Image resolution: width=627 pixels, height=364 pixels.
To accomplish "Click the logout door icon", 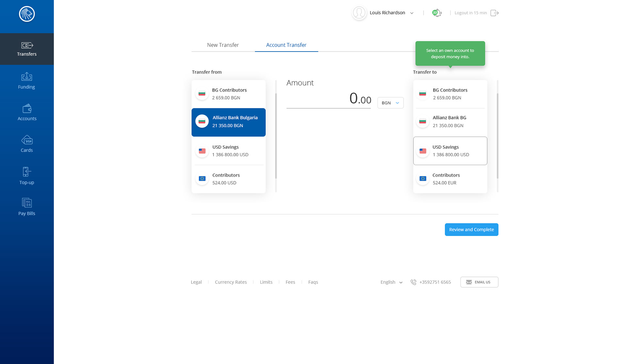I will [494, 13].
